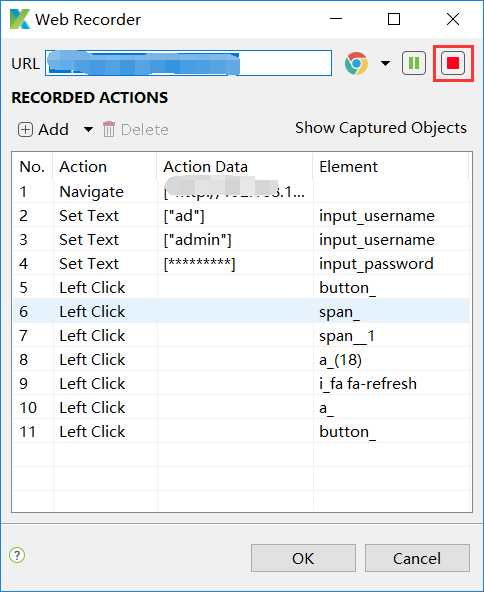Click the Delete trash can icon

(109, 130)
